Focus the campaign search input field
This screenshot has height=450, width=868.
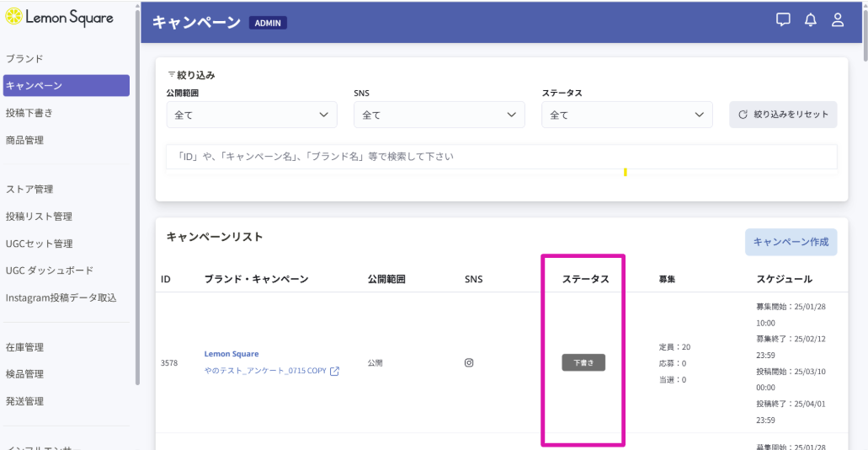pos(501,157)
